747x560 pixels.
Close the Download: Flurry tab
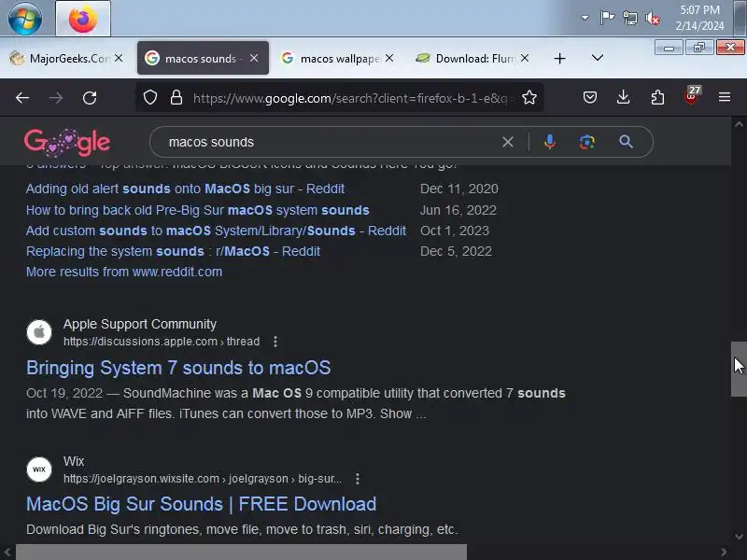(525, 58)
